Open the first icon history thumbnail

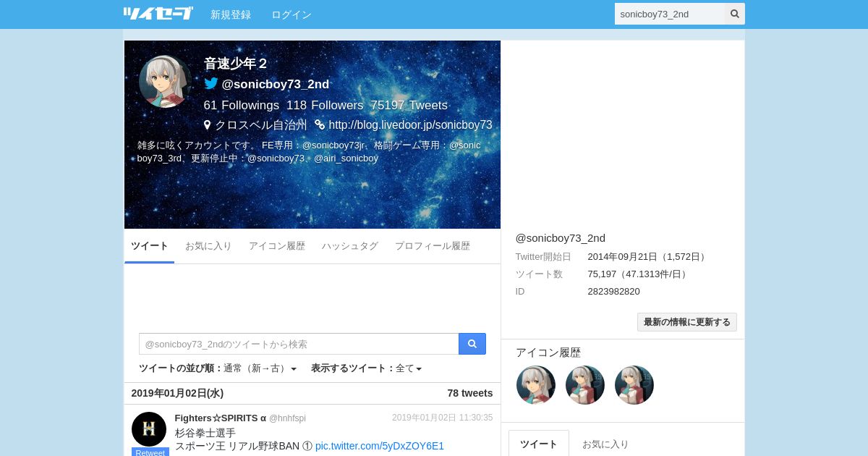536,385
